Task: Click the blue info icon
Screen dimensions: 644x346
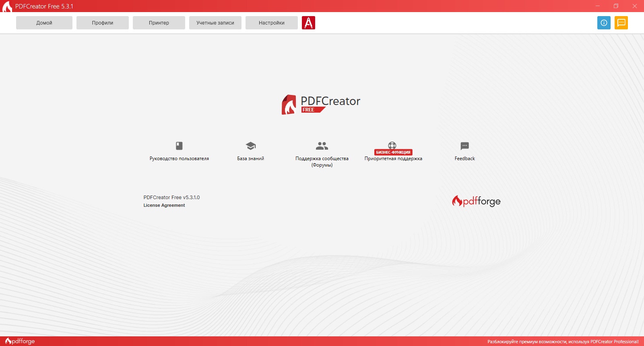Action: (604, 23)
